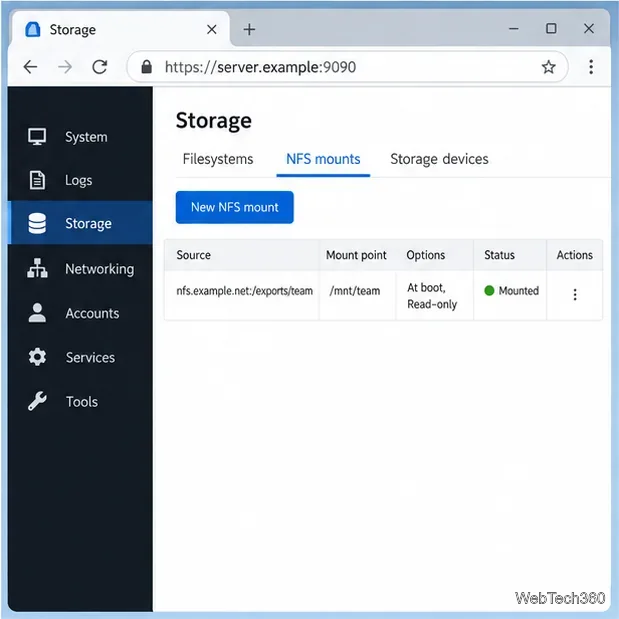
Task: Open the System sidebar section
Action: pos(80,137)
